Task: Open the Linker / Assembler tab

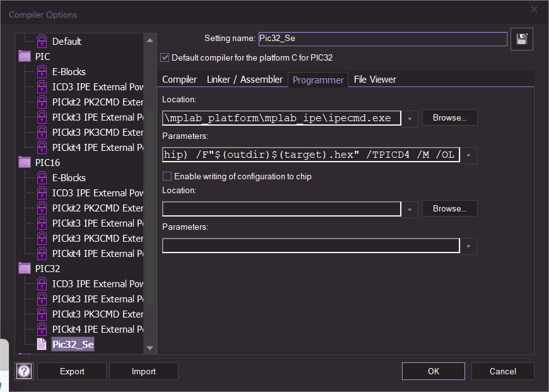Action: (x=244, y=80)
